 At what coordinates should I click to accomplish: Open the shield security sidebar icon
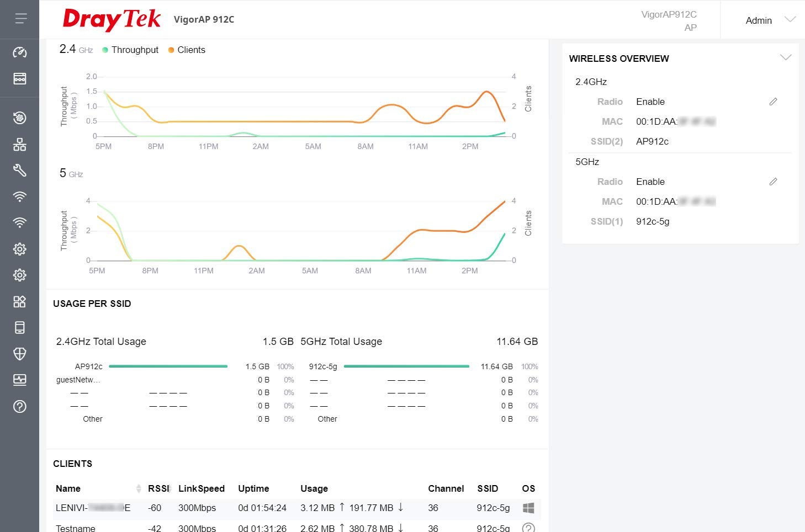pyautogui.click(x=20, y=354)
